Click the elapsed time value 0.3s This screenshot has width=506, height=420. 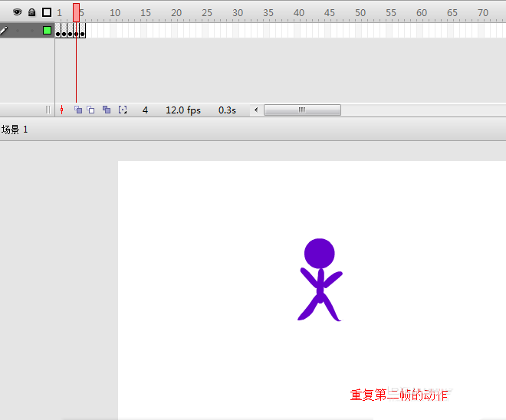227,110
